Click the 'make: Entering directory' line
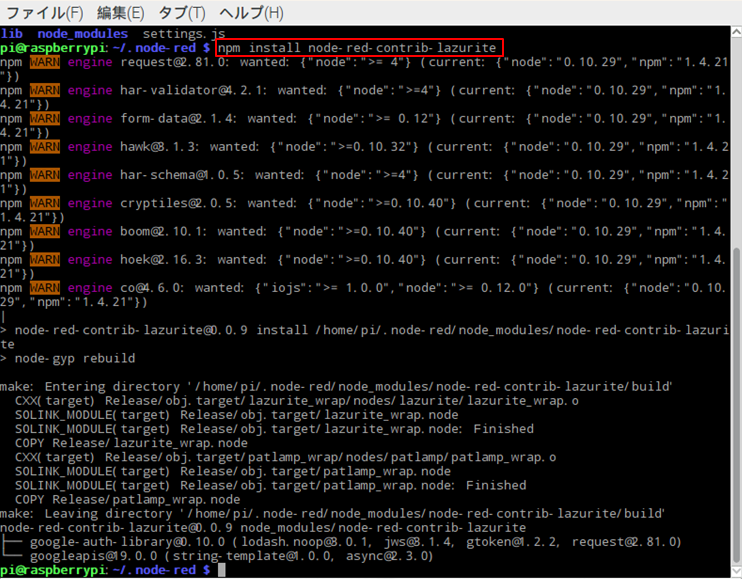The height and width of the screenshot is (579, 742). click(336, 386)
